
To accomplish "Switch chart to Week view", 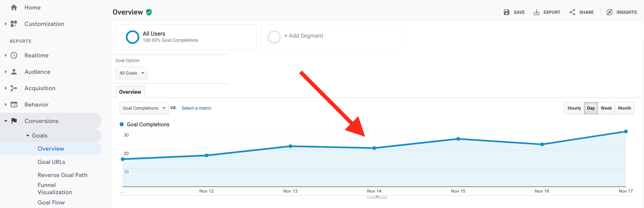I will tap(606, 108).
